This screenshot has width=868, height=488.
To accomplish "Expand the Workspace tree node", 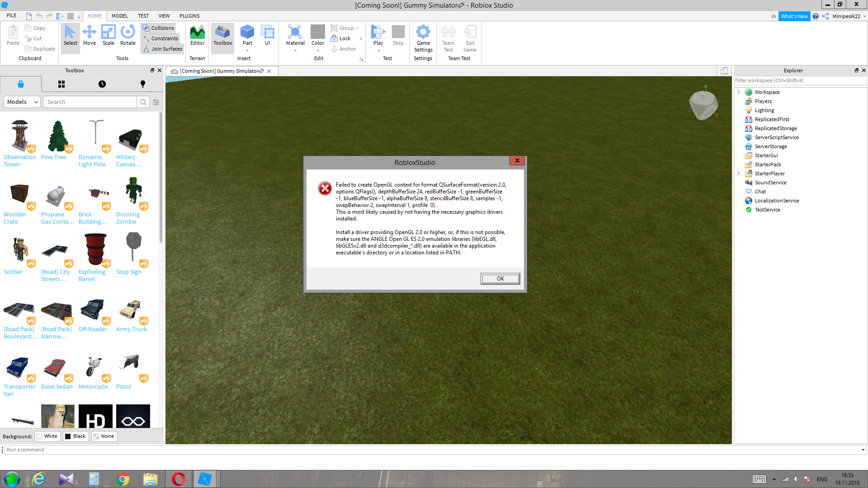I will pos(739,92).
